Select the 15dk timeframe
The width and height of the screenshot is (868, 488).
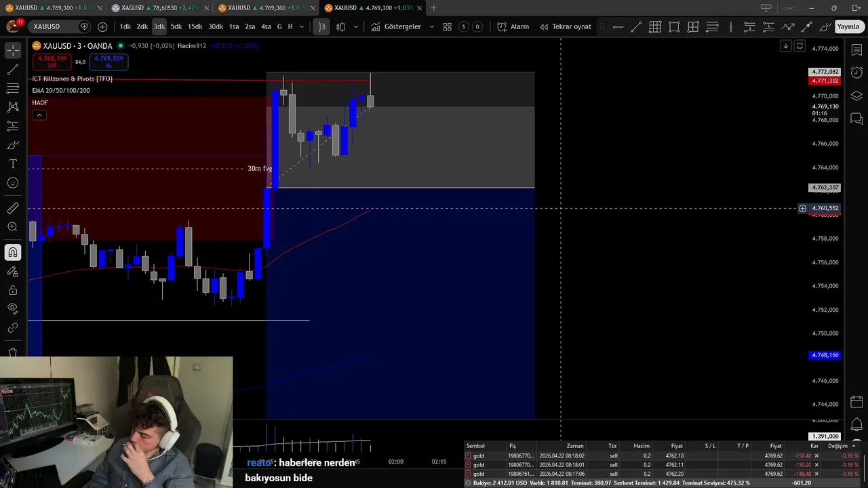195,26
